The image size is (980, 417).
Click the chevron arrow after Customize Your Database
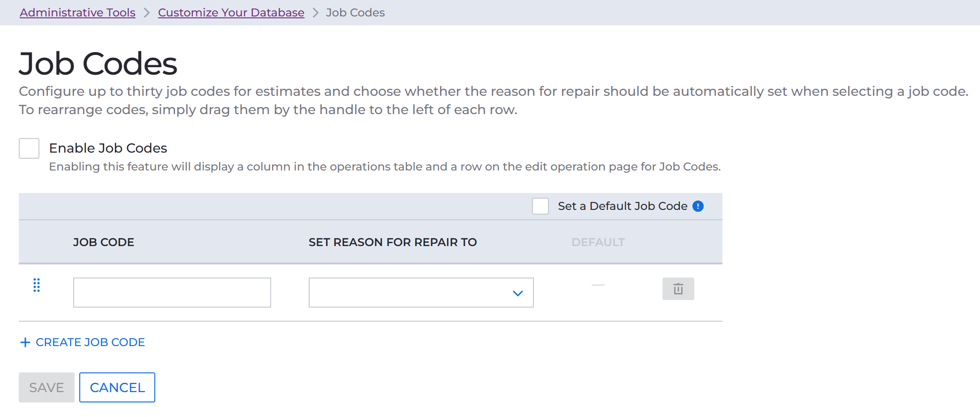[x=315, y=13]
